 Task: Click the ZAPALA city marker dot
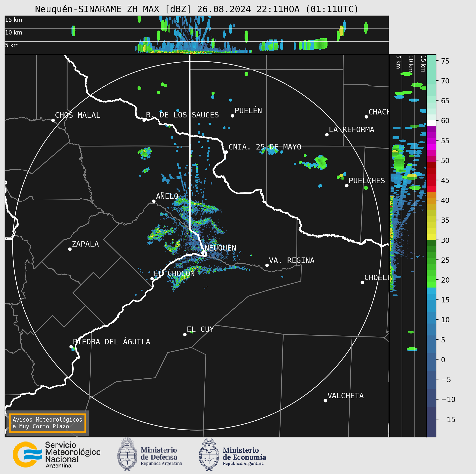click(x=70, y=249)
